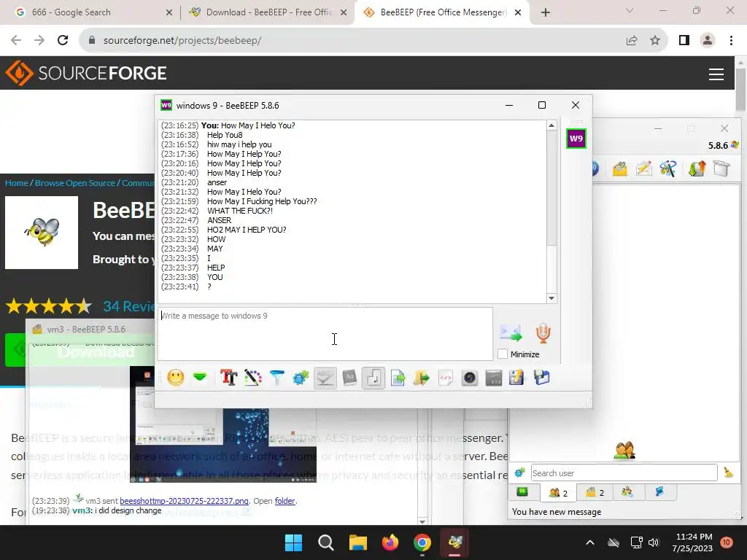Click the chat scrollbar up arrow
Image resolution: width=747 pixels, height=560 pixels.
551,125
